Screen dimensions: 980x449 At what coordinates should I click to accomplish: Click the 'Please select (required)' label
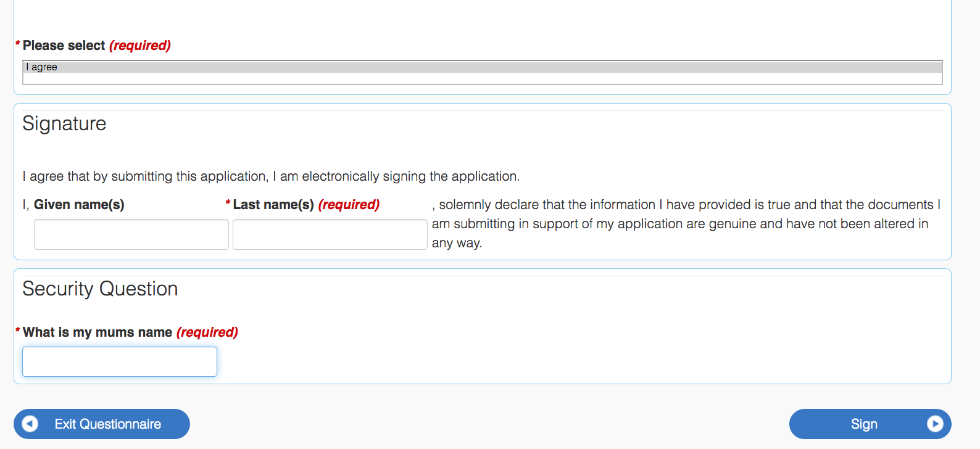(96, 46)
